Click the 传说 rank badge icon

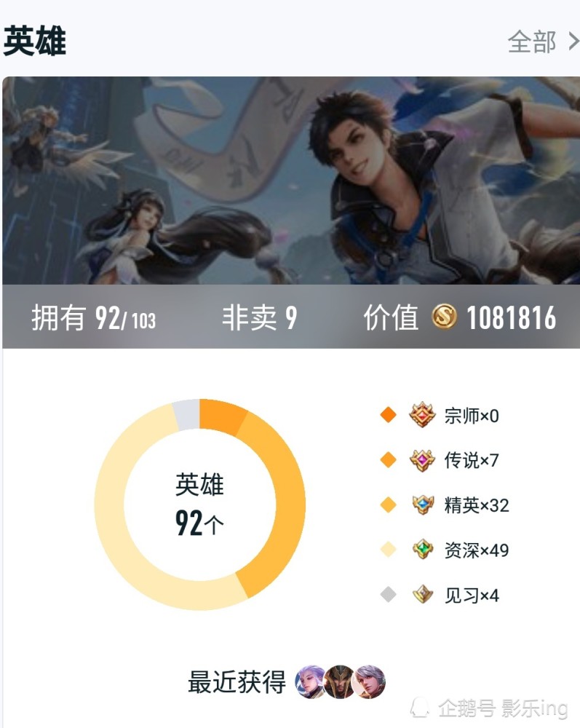(422, 460)
